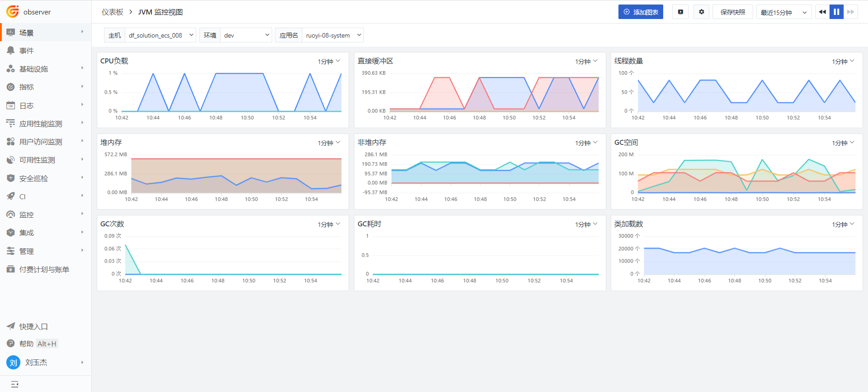Click the presentation play mode icon

(x=680, y=12)
